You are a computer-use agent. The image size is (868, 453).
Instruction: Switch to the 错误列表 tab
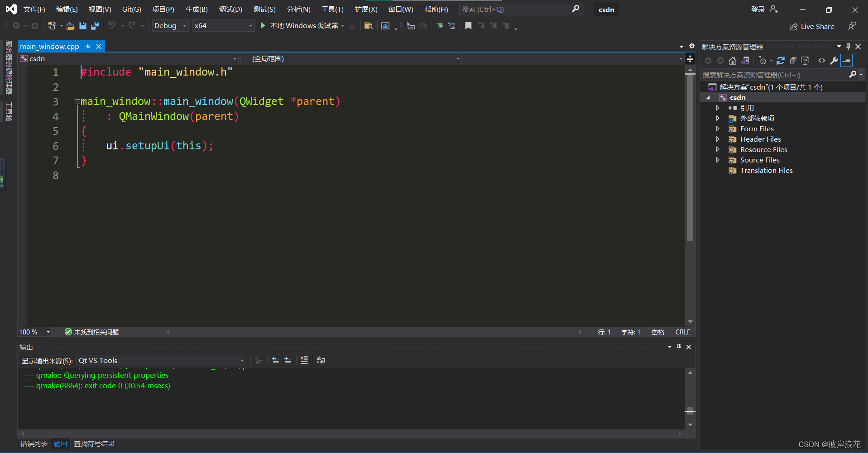(x=34, y=443)
